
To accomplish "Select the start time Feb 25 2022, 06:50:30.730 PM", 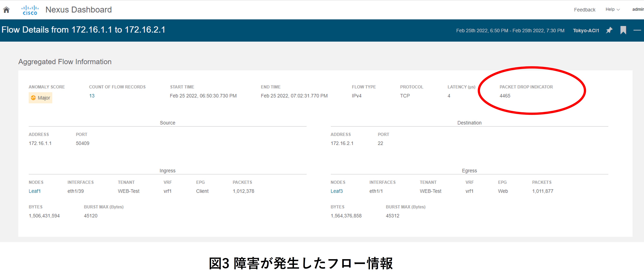I will 203,96.
